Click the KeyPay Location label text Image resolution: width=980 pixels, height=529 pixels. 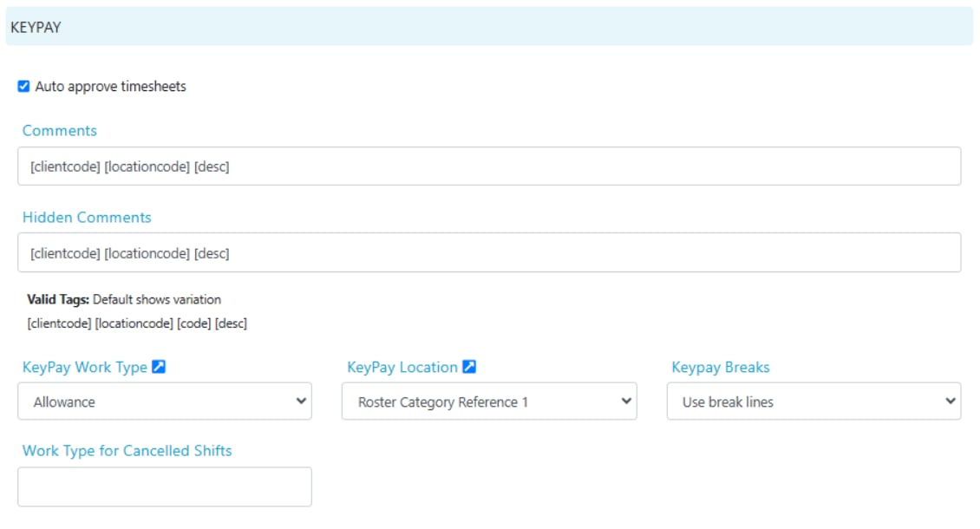(x=402, y=367)
